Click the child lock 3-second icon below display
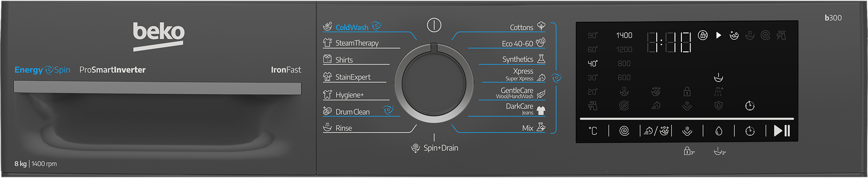The width and height of the screenshot is (868, 178). pos(689,151)
